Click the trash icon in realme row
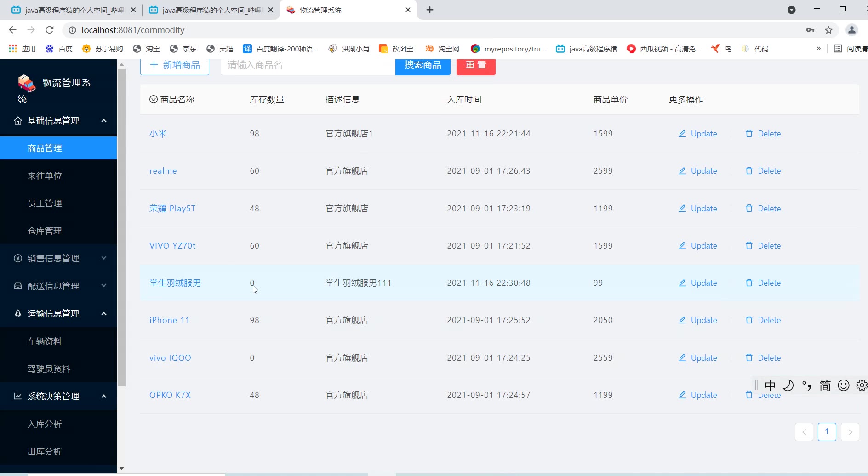Image resolution: width=868 pixels, height=476 pixels. 749,171
